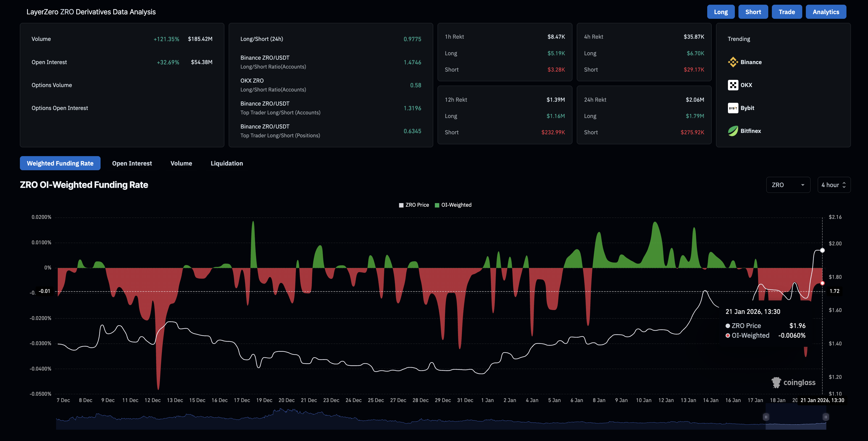Screen dimensions: 868x441
Task: Select the Weighted Funding Rate tab
Action: pos(60,163)
